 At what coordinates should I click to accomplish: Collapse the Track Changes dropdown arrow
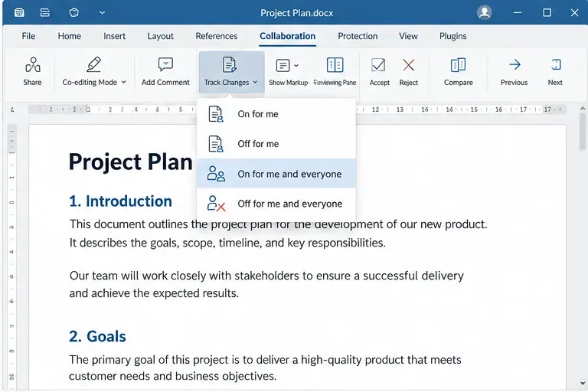click(x=255, y=82)
